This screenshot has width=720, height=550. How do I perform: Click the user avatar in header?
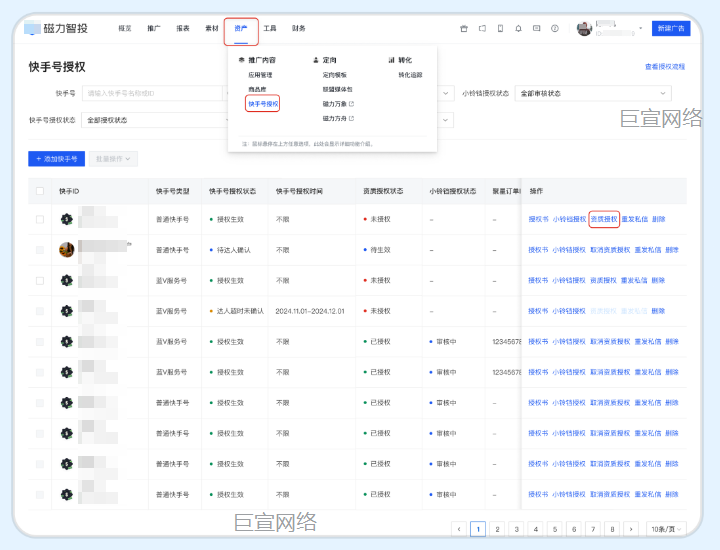[584, 28]
